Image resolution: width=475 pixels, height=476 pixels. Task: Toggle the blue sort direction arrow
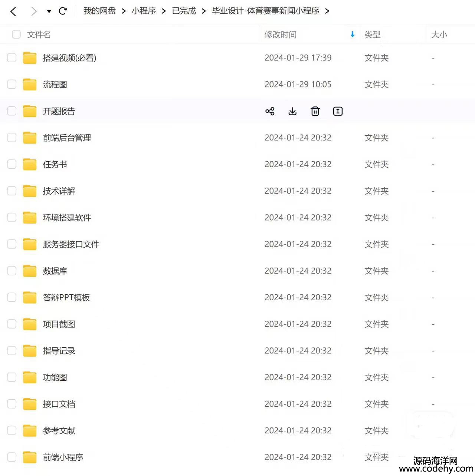(353, 34)
